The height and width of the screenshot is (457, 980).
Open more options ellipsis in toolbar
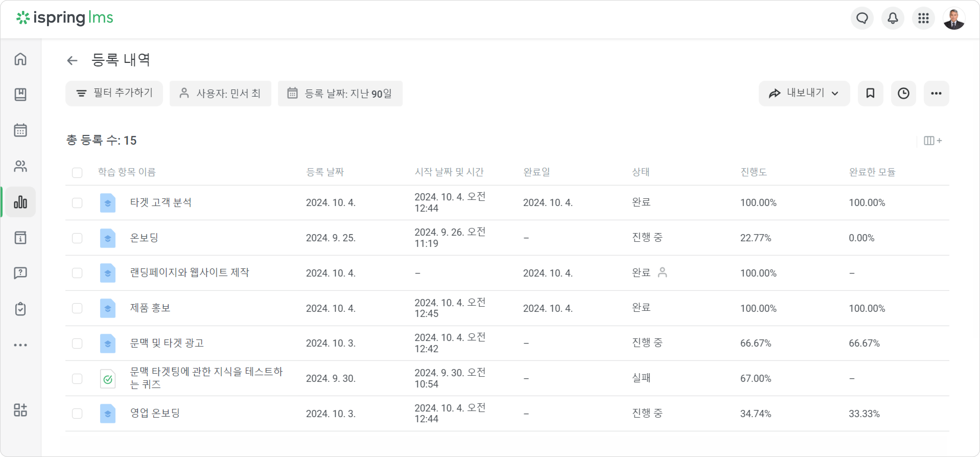(x=936, y=93)
